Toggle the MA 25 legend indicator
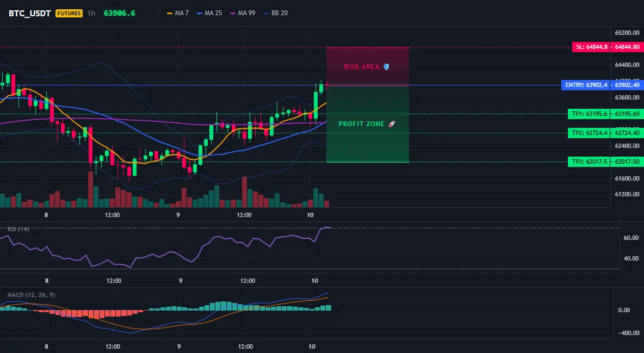The height and width of the screenshot is (353, 644). (x=209, y=13)
